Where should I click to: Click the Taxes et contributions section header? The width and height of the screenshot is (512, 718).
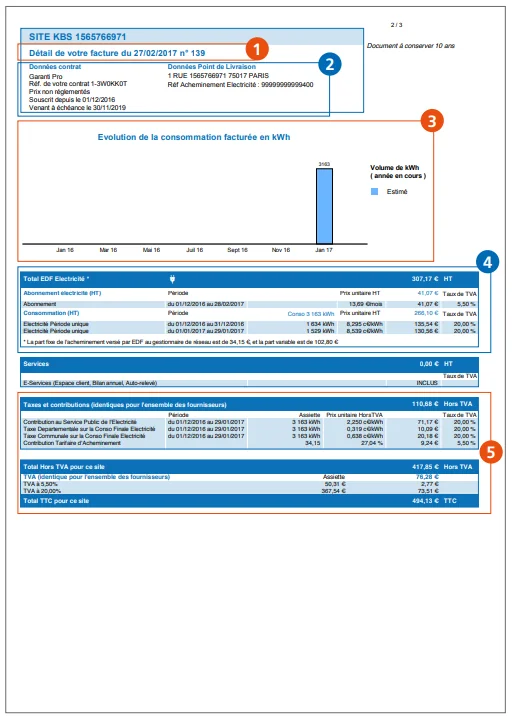coord(125,405)
